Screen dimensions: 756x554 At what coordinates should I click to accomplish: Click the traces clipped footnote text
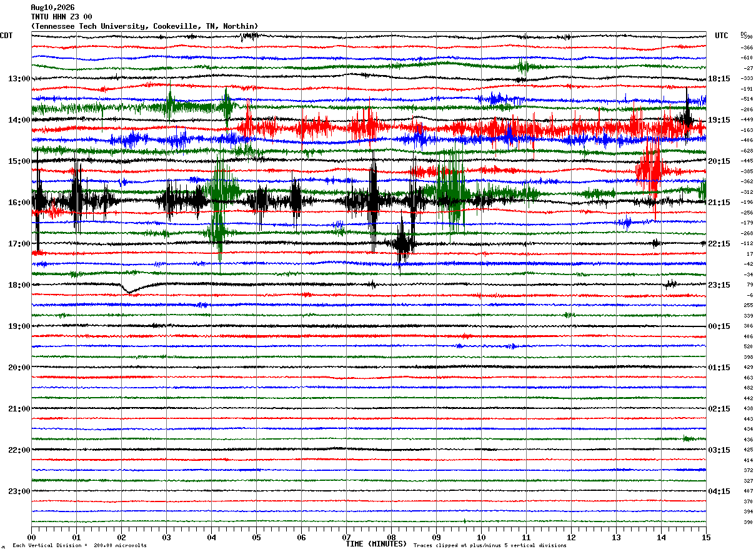[490, 546]
